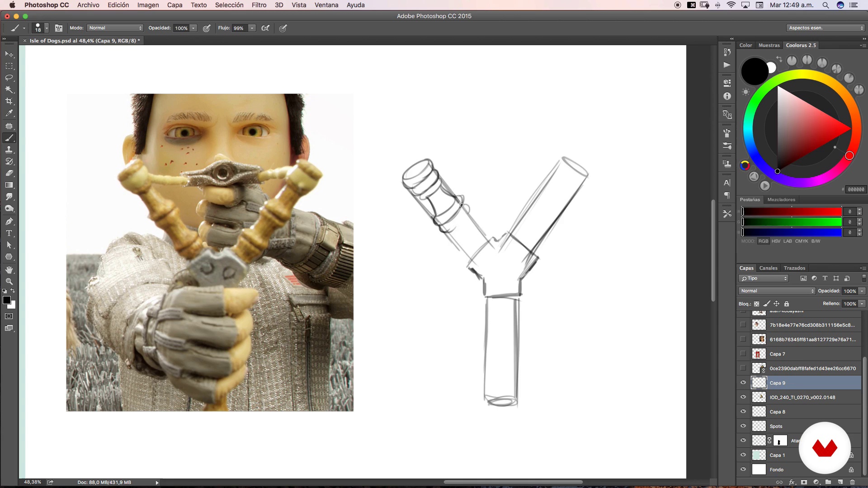Viewport: 868px width, 488px height.
Task: Switch color mode to HSV
Action: pyautogui.click(x=776, y=241)
